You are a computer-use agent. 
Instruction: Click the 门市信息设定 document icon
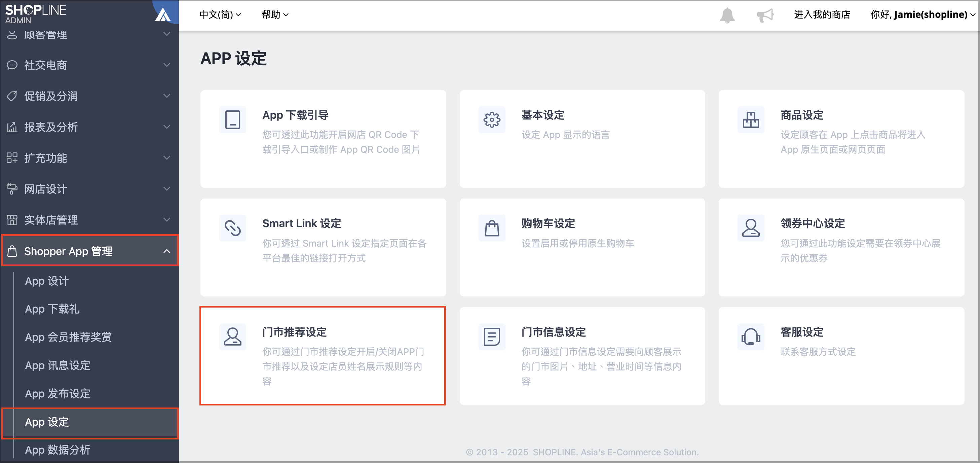[492, 336]
